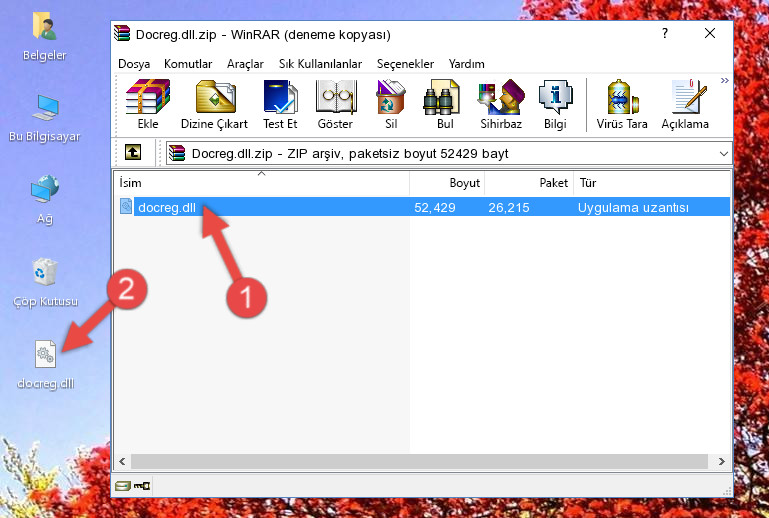Sort by Boyut column header
769x518 pixels.
pyautogui.click(x=447, y=183)
